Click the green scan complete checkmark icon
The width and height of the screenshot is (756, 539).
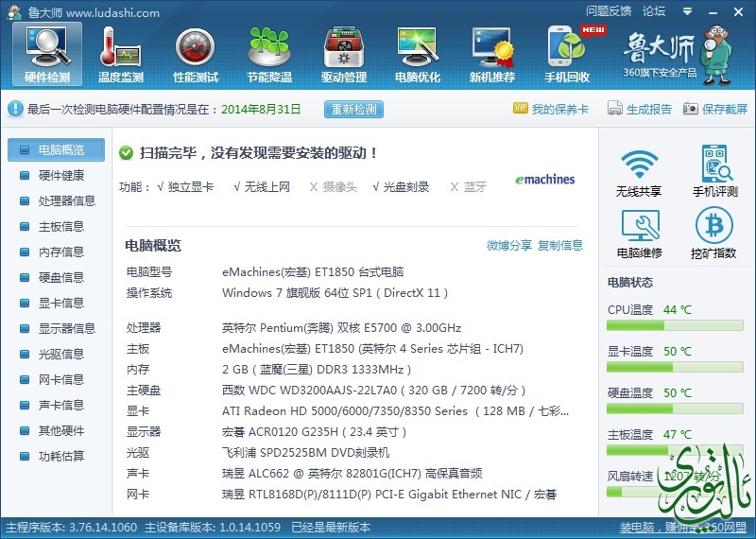(x=127, y=153)
